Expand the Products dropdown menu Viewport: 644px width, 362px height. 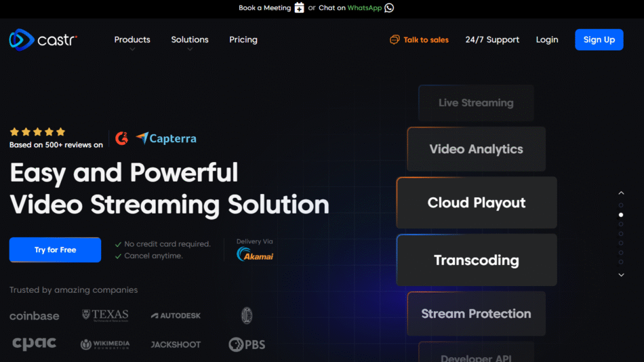pyautogui.click(x=132, y=40)
